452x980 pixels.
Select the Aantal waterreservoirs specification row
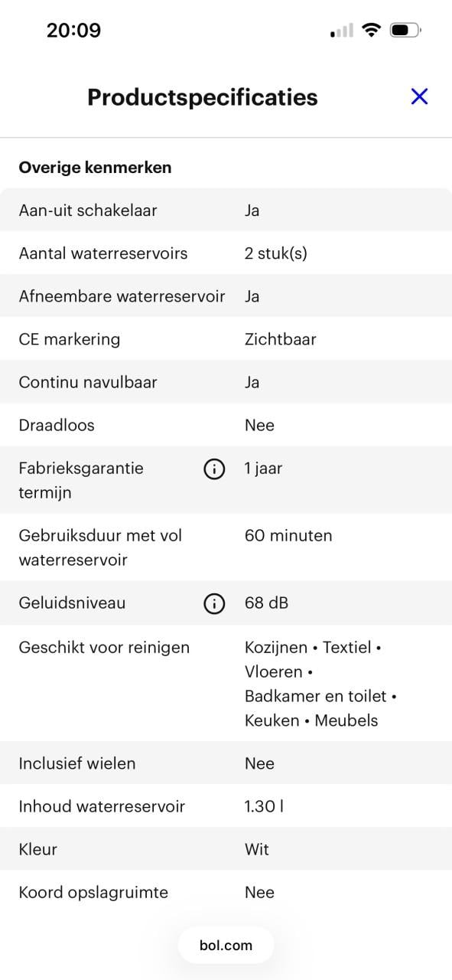226,253
